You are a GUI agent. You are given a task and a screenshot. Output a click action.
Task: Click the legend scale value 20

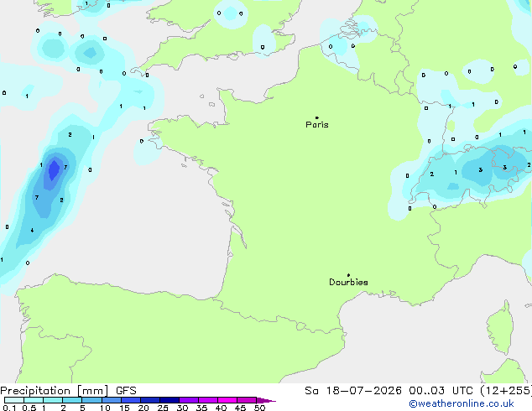tap(143, 408)
